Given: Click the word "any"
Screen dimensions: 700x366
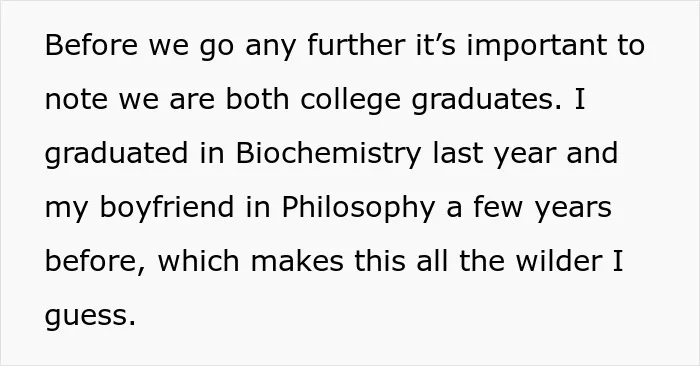Looking at the screenshot, I should point(271,47).
